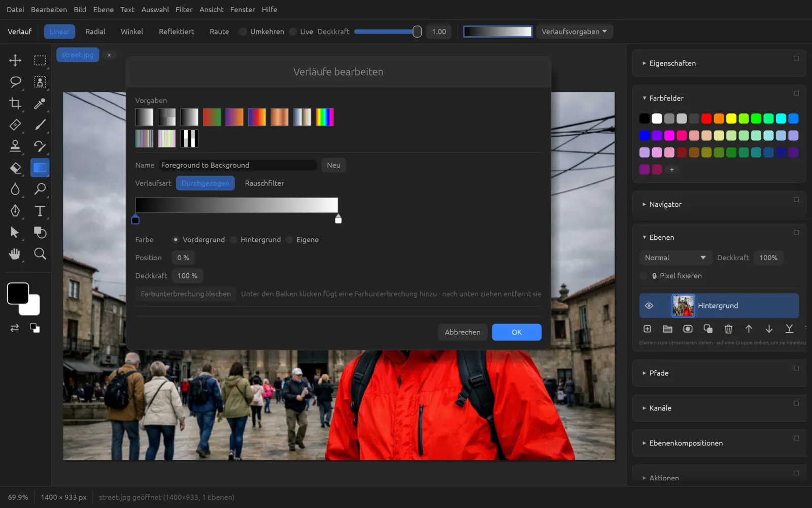812x508 pixels.
Task: Select the Eyedropper tool
Action: [40, 104]
